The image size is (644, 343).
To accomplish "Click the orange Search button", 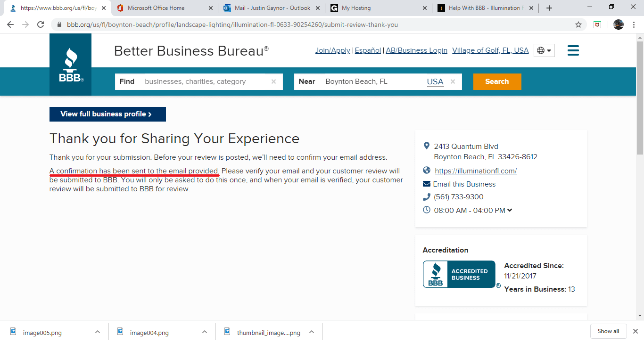I will click(x=497, y=82).
